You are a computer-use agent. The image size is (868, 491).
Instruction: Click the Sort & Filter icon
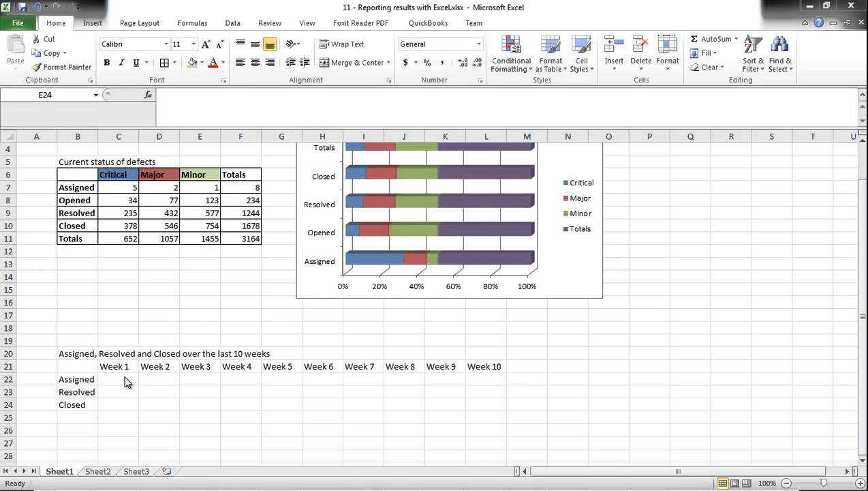[752, 55]
